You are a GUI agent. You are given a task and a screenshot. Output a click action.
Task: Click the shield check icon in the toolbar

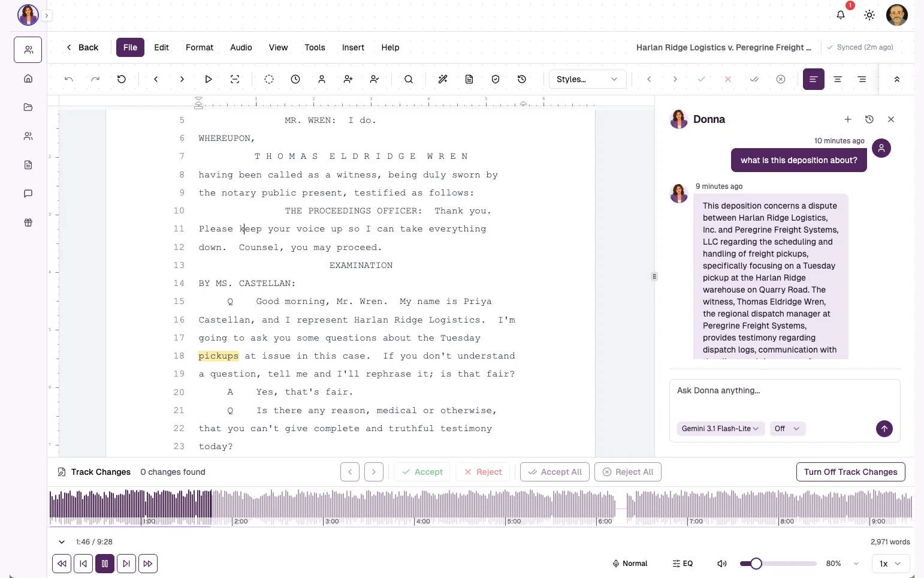[496, 79]
